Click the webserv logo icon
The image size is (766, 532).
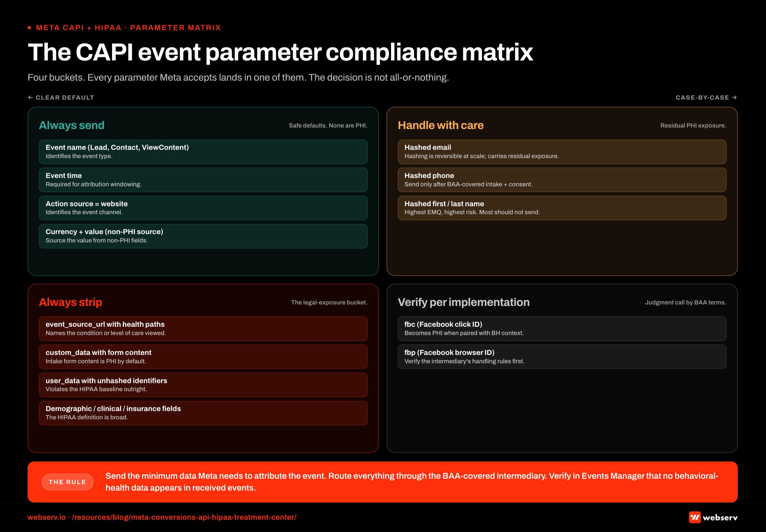[x=695, y=517]
